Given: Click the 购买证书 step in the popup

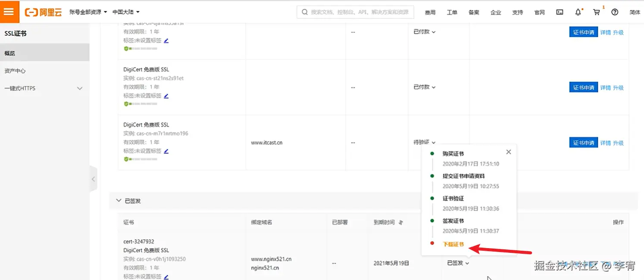Looking at the screenshot, I should pos(453,154).
